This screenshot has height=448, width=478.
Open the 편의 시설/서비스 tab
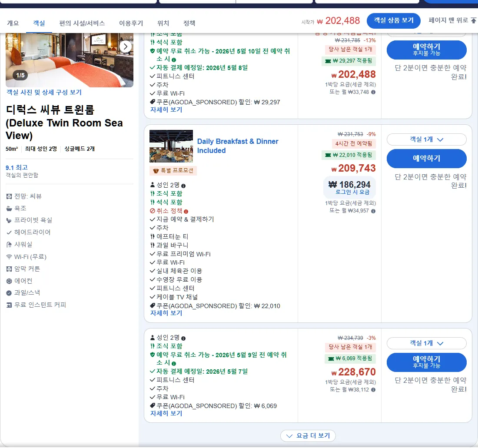tap(82, 23)
